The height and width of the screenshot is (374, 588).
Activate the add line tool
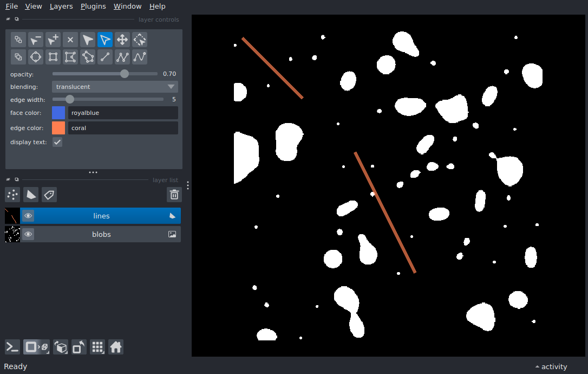tap(105, 57)
